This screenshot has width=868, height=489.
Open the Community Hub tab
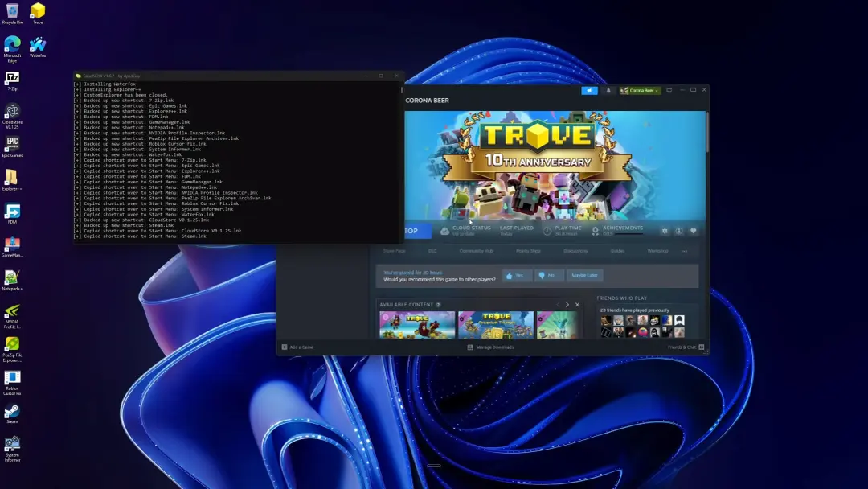click(x=476, y=251)
